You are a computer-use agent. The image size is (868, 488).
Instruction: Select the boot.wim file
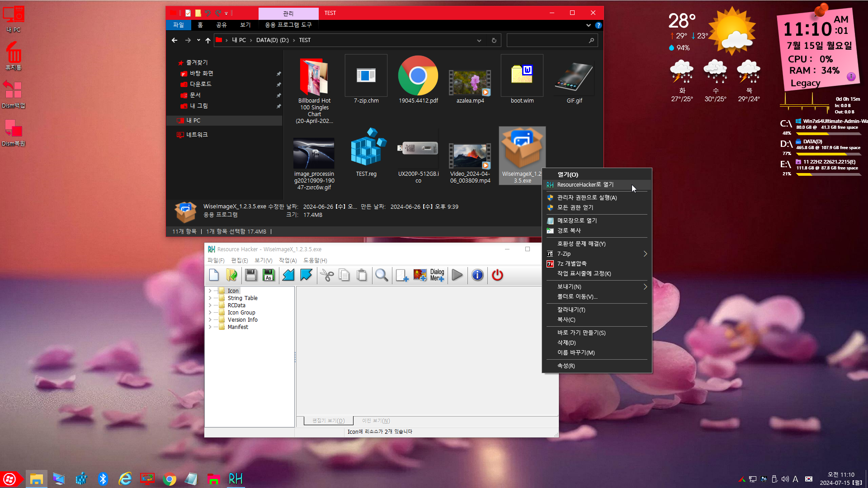[522, 80]
